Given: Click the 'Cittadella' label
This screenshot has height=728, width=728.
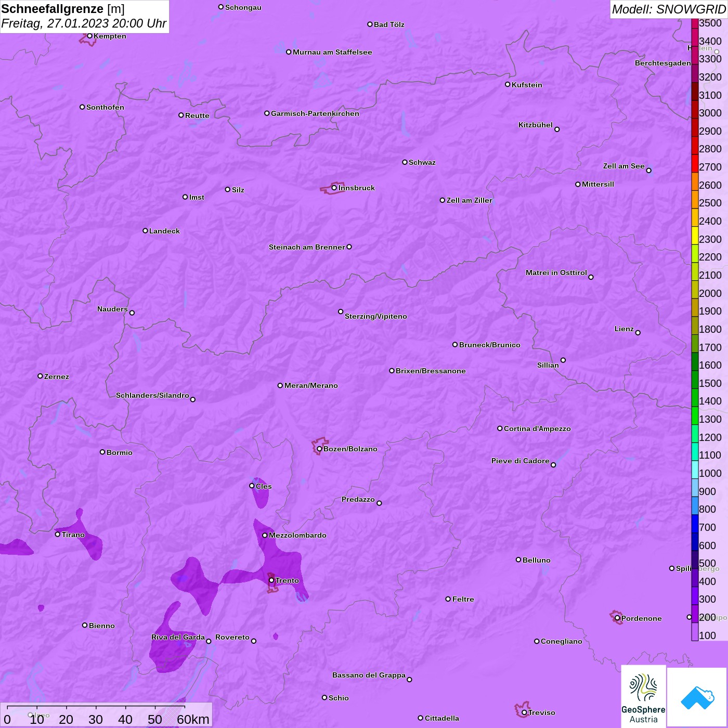Looking at the screenshot, I should coord(442,718).
